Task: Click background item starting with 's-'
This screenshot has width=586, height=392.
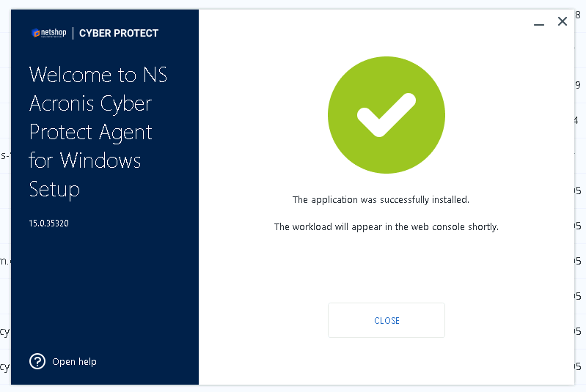Action: click(5, 155)
